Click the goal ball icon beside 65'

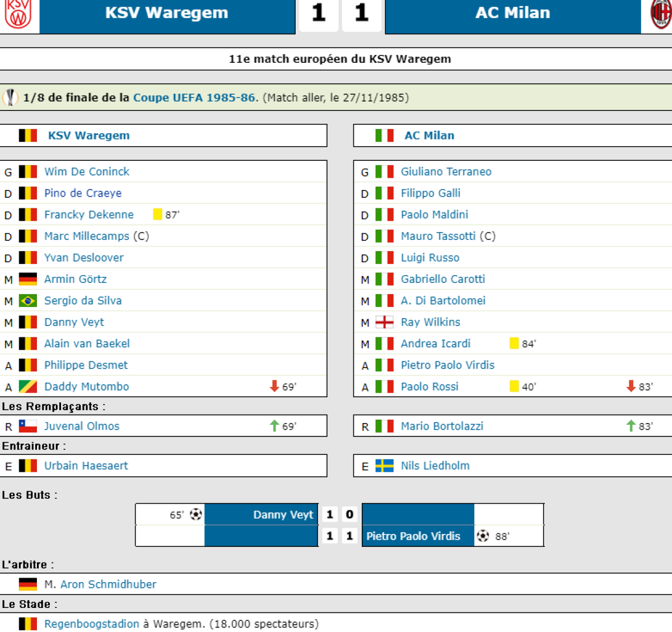[195, 514]
